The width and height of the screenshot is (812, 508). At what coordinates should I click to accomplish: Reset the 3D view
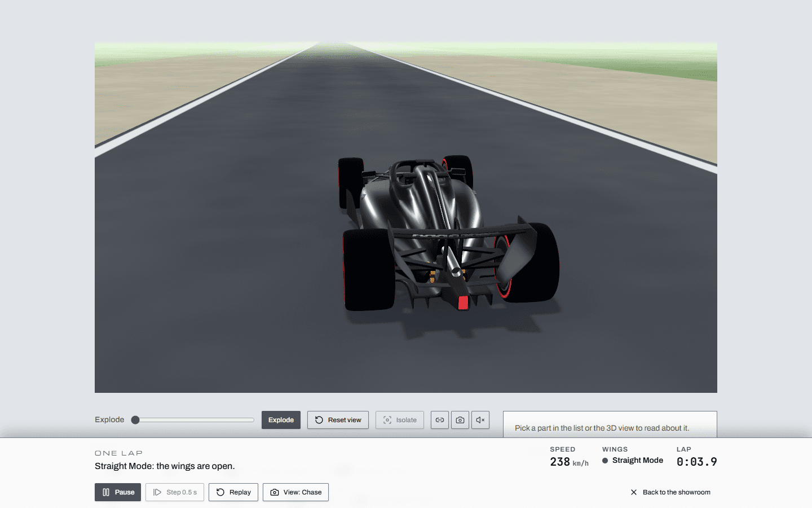coord(338,420)
